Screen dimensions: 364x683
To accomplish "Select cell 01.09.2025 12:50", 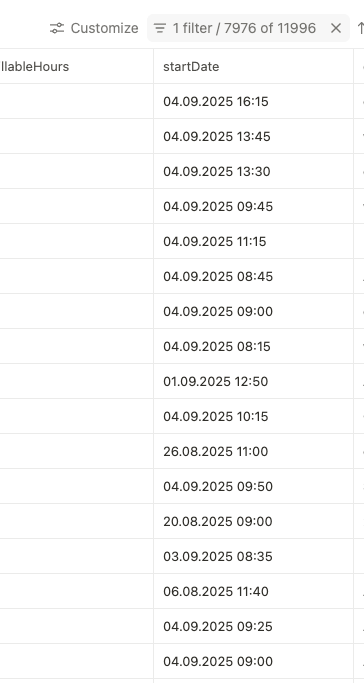I will (253, 381).
